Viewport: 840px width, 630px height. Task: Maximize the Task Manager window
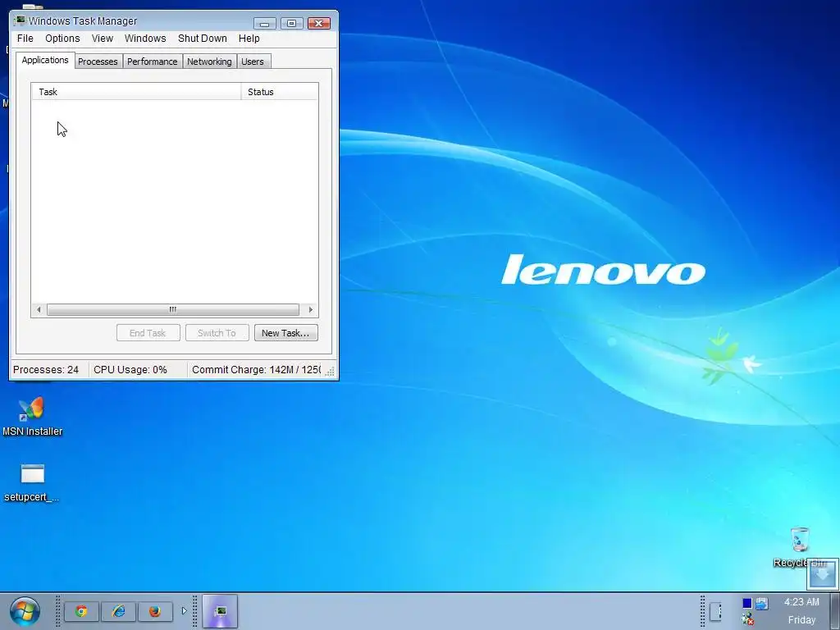(x=292, y=23)
